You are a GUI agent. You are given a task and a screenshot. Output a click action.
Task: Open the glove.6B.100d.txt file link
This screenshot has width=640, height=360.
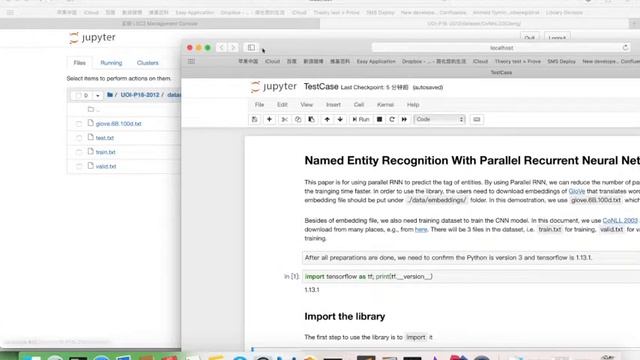(x=118, y=124)
